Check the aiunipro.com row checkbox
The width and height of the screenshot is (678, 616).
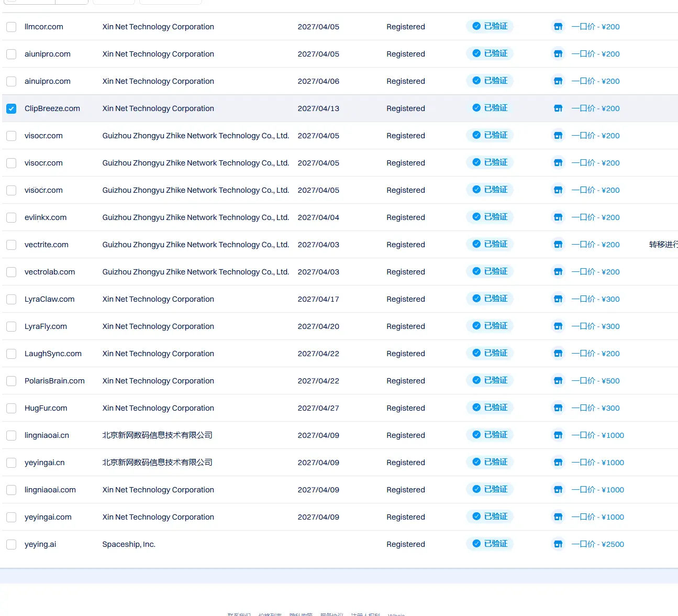[x=11, y=54]
